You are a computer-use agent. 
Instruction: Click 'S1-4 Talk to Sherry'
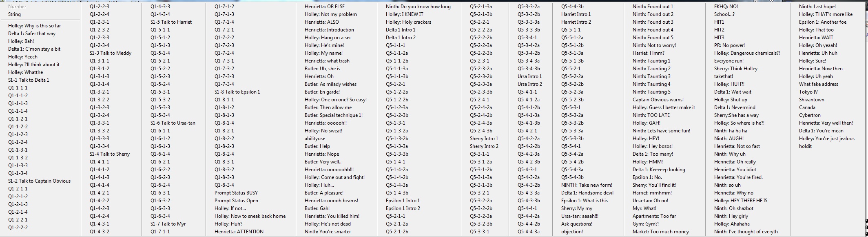[110, 154]
